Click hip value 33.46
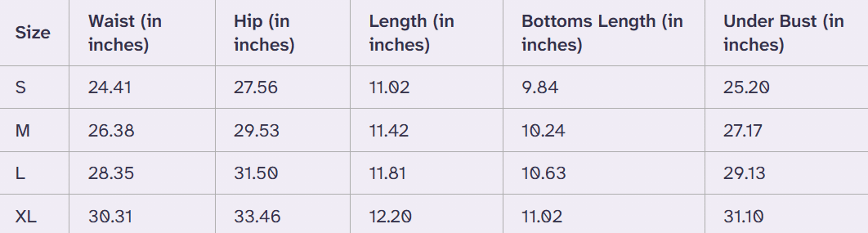868x233 pixels. point(257,216)
